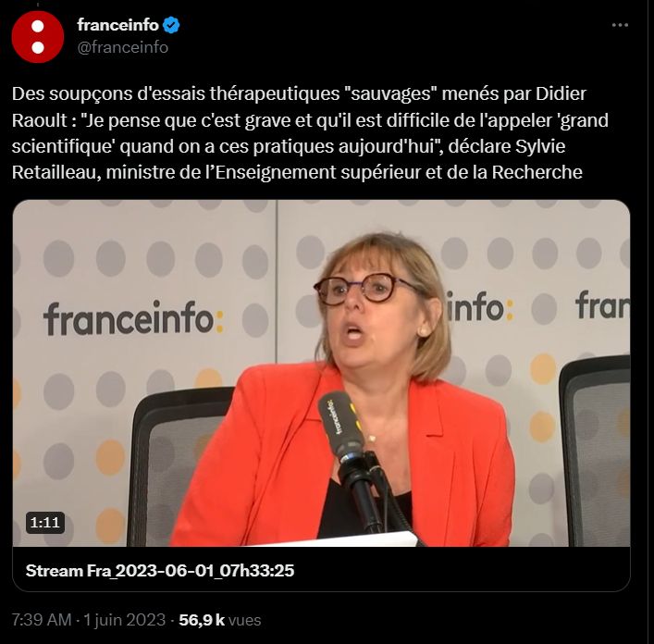Click the franceinfo: wall logo in the video
This screenshot has width=654, height=644.
click(133, 318)
